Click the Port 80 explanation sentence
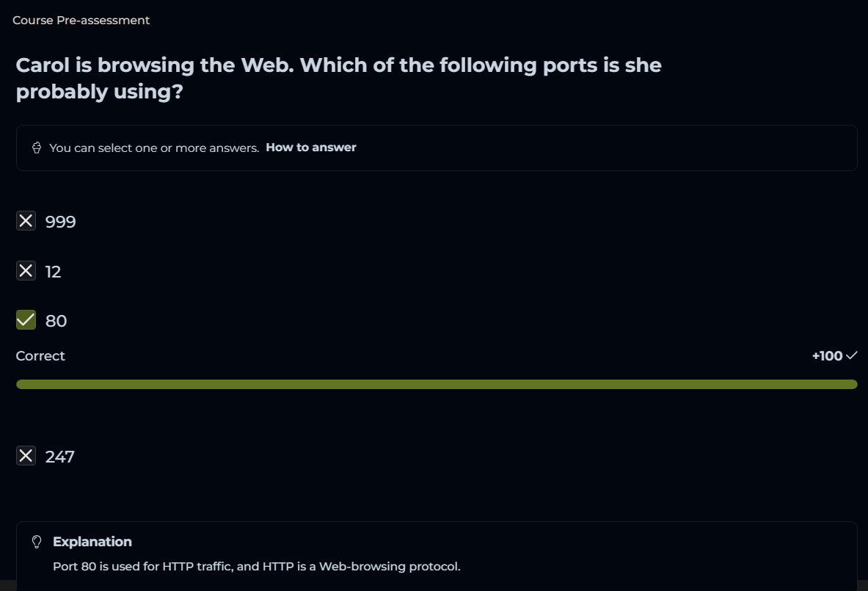The height and width of the screenshot is (591, 868). point(256,567)
